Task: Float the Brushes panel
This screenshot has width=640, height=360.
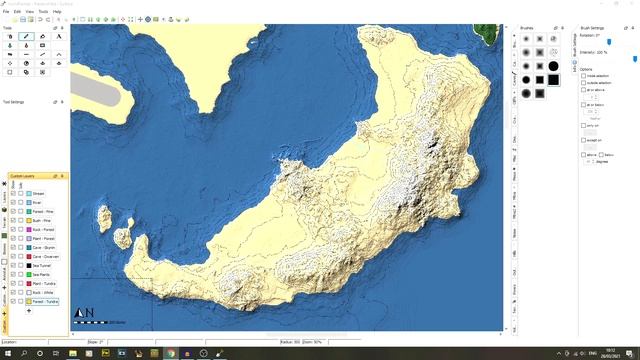Action: coord(556,28)
